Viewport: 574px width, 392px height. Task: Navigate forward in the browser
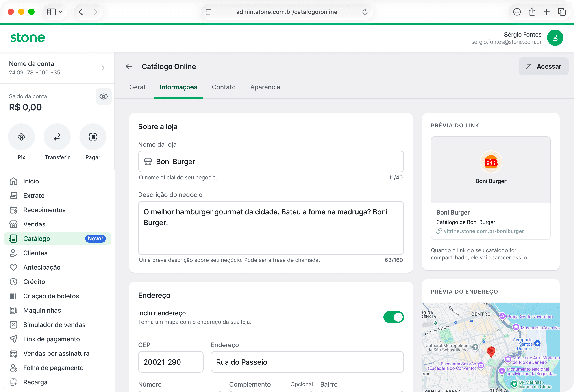(95, 12)
